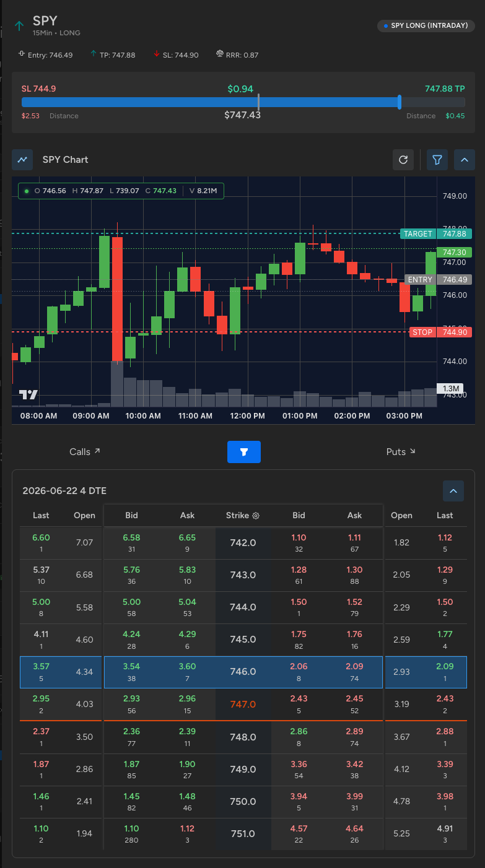Click the green up arrow next to SPY
Image resolution: width=485 pixels, height=868 pixels.
click(19, 25)
